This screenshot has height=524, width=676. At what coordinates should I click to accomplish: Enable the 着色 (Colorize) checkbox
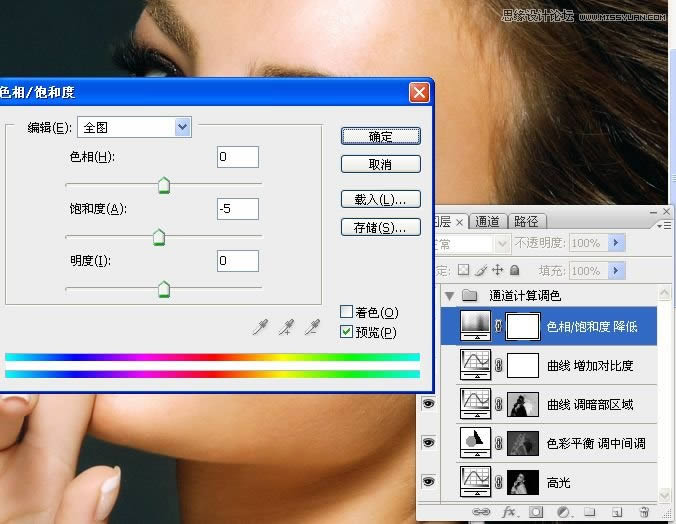coord(346,313)
